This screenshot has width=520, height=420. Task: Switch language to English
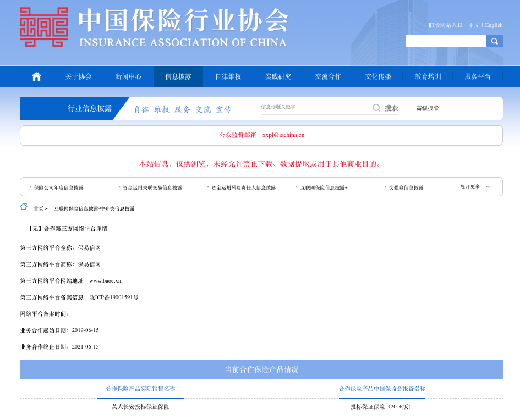494,25
